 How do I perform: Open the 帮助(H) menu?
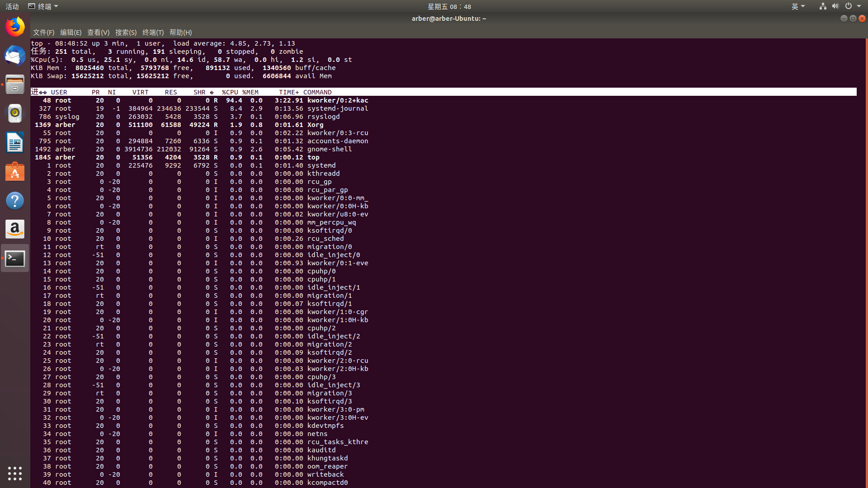click(180, 33)
